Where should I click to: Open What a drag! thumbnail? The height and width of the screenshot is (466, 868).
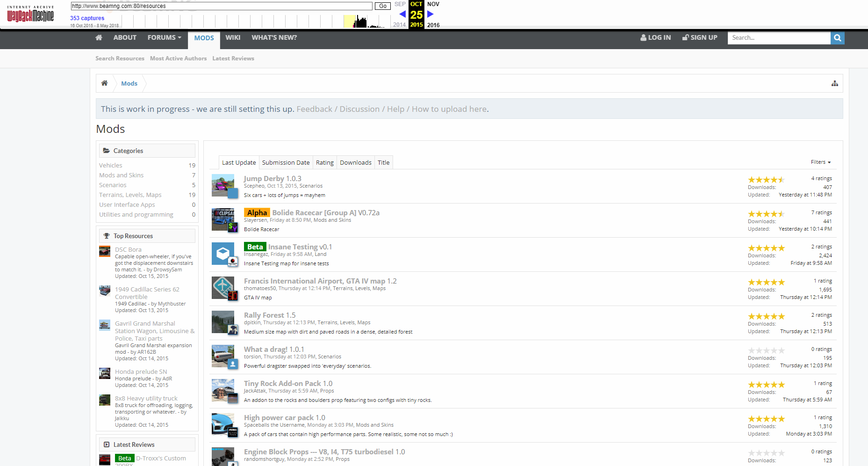[x=223, y=356]
